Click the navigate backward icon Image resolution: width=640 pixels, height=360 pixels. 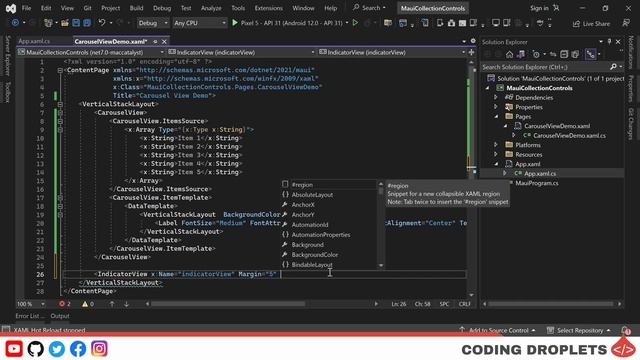tap(16, 23)
